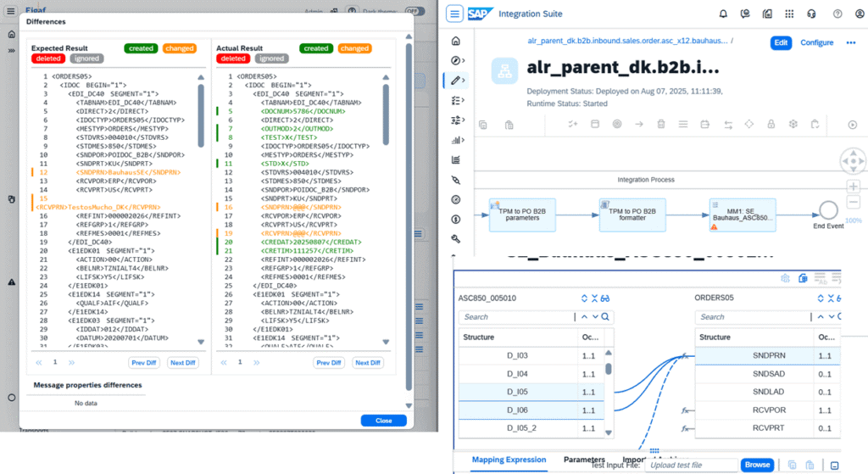Viewport: 868px width, 474px height.
Task: Select the TPM to PO B2B parameters step
Action: 522,215
